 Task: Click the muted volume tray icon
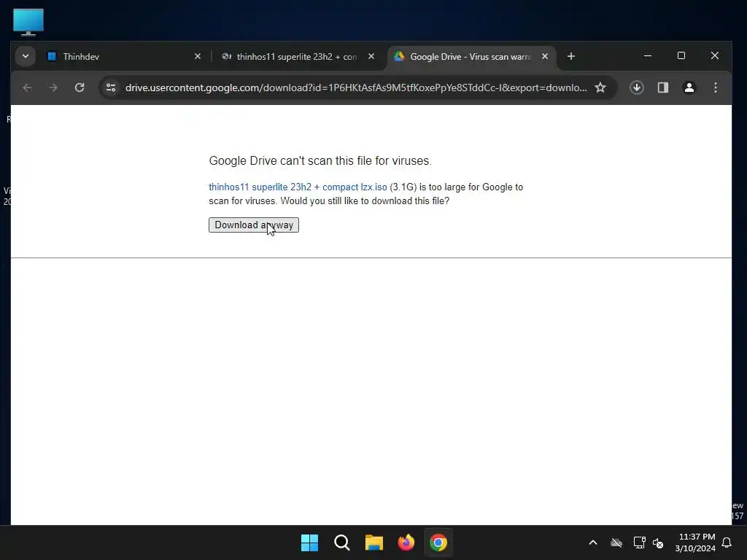(x=658, y=542)
